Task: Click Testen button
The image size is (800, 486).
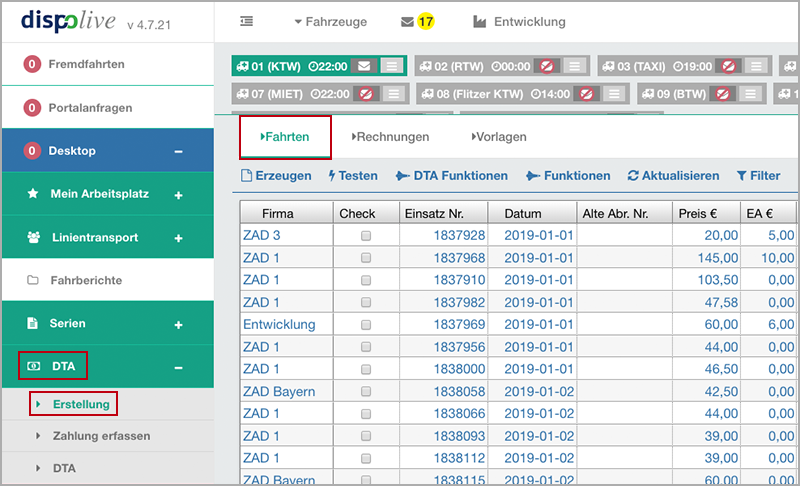Action: (x=353, y=176)
